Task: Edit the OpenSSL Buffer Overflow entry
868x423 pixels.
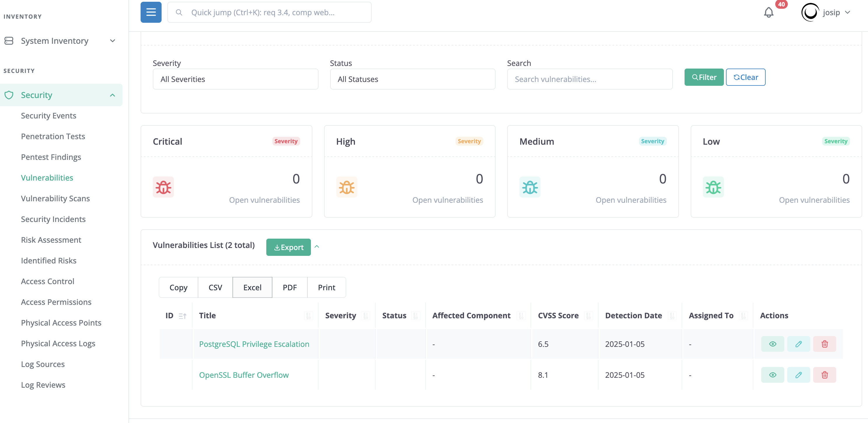Action: (799, 375)
